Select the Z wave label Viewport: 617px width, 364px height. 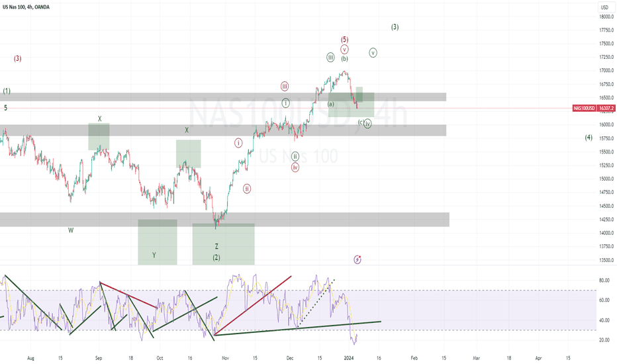(x=216, y=246)
